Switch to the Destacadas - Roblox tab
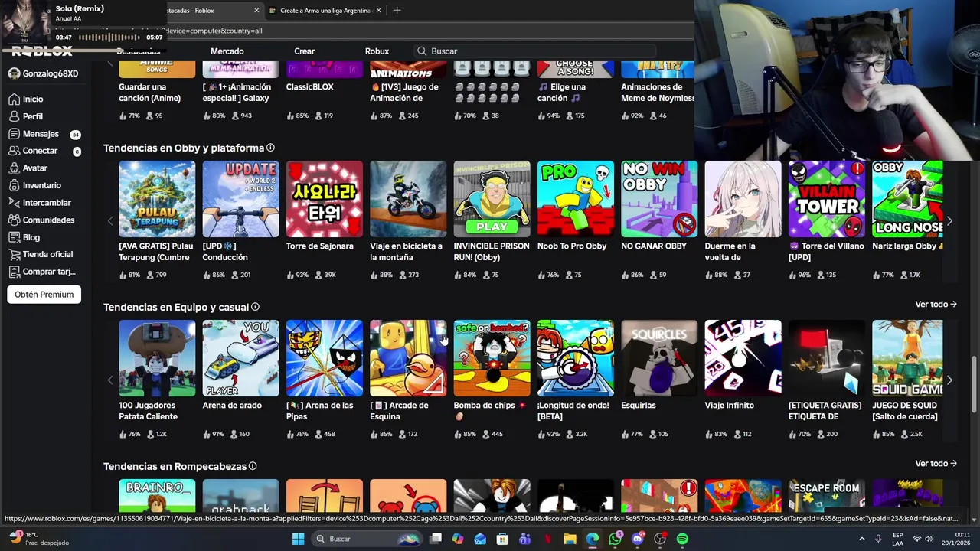Viewport: 980px width, 551px height. point(207,11)
